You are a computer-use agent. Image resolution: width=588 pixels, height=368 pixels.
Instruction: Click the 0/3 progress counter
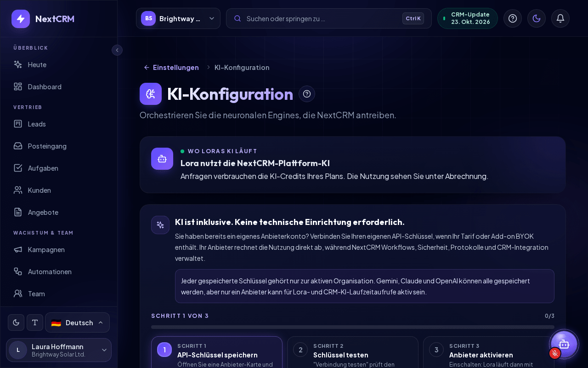[x=549, y=316]
